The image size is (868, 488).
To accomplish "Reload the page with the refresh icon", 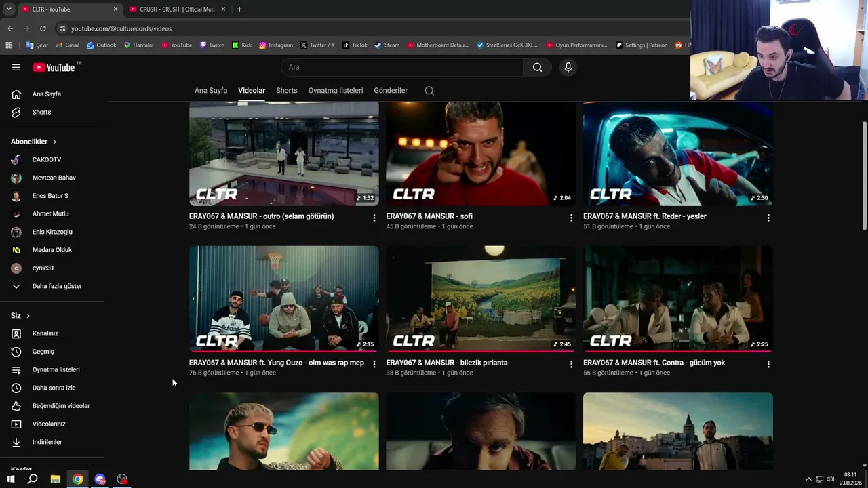I will coord(43,28).
